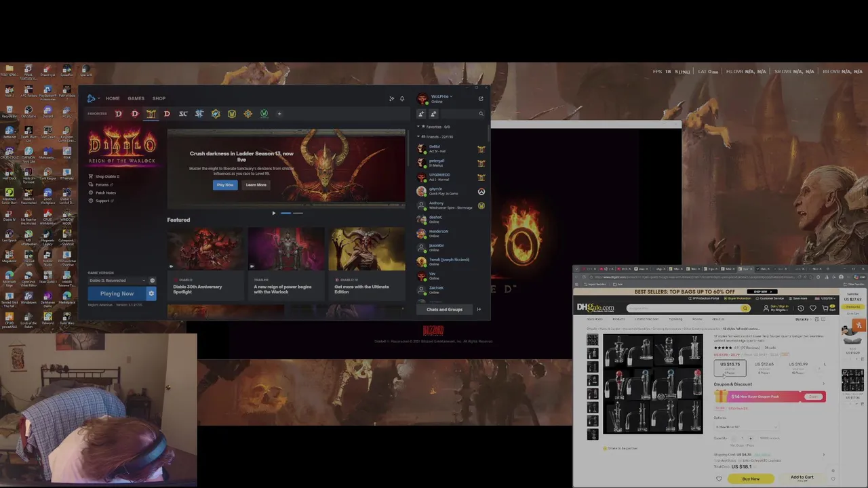Select the first DHgate product thumbnail
Image resolution: width=868 pixels, height=488 pixels.
(x=592, y=340)
